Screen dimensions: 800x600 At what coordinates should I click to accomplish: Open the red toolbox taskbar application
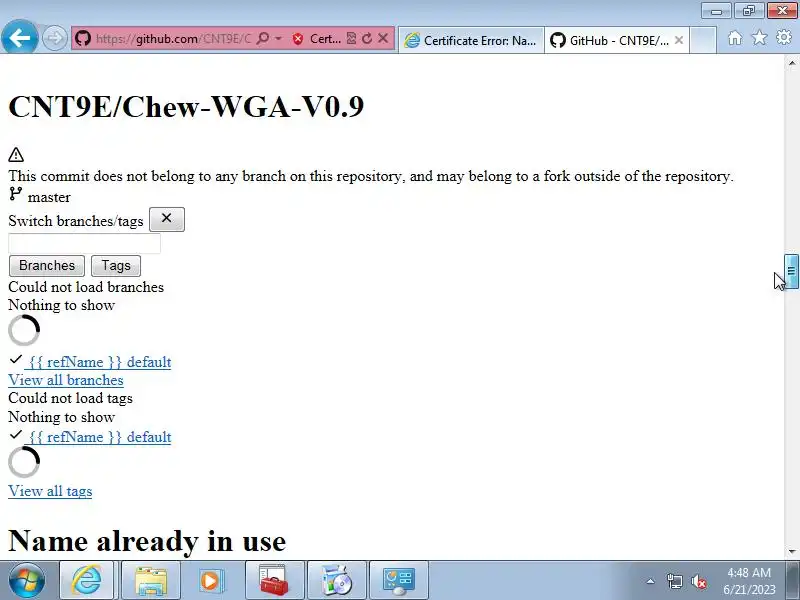pyautogui.click(x=274, y=580)
